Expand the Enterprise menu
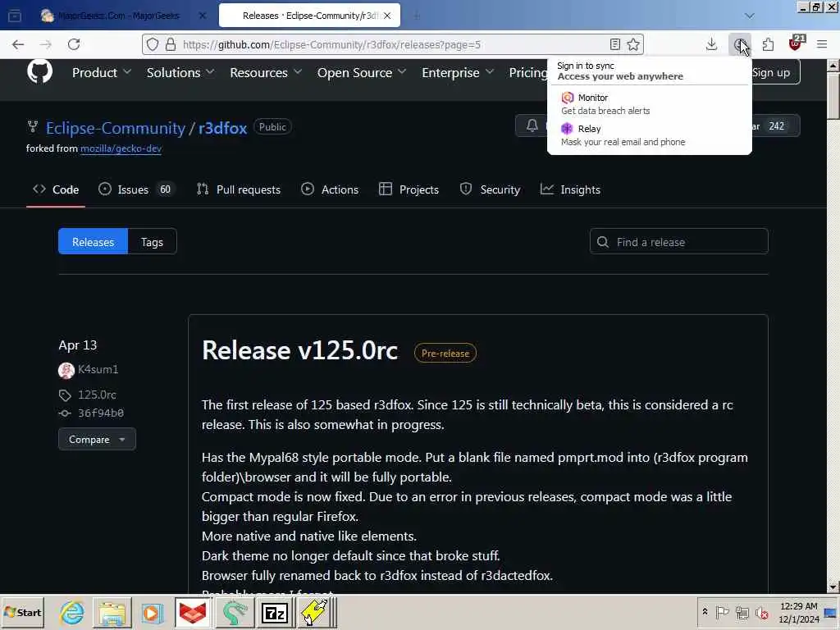 point(458,72)
